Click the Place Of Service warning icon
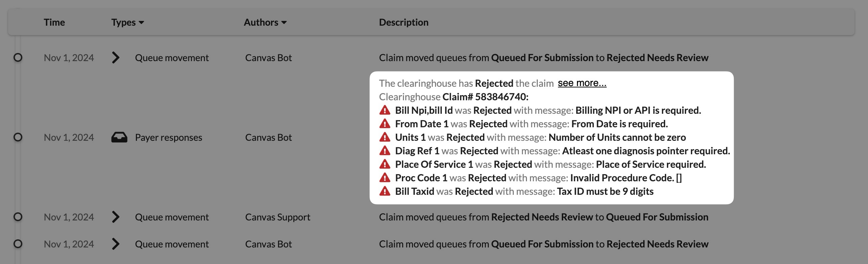The width and height of the screenshot is (868, 264). click(x=385, y=164)
